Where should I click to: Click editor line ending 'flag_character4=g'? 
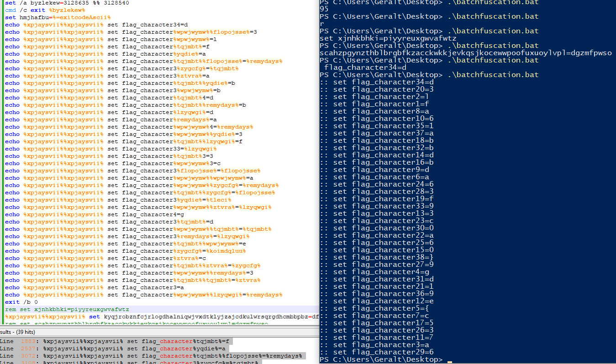click(95, 214)
